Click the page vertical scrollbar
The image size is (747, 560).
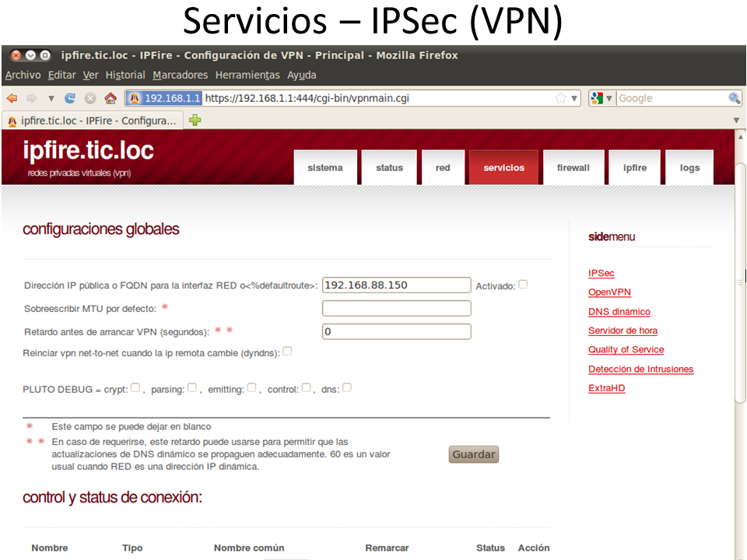point(740,350)
